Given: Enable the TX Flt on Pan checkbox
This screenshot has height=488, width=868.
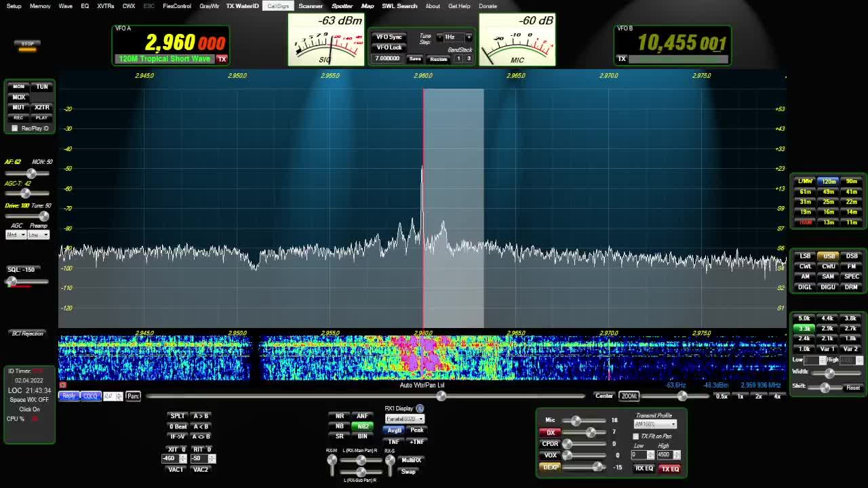Looking at the screenshot, I should tap(635, 436).
